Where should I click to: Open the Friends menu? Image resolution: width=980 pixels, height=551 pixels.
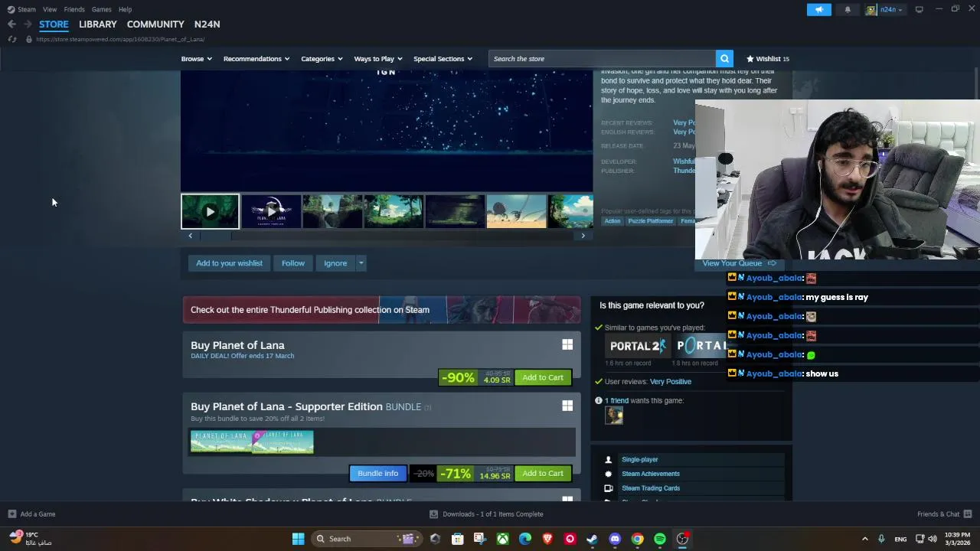click(74, 9)
